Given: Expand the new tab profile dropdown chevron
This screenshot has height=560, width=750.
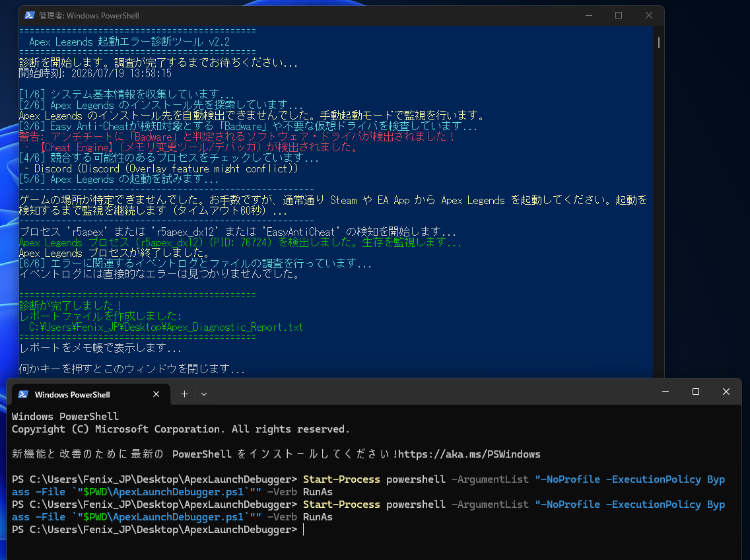Looking at the screenshot, I should coord(204,394).
